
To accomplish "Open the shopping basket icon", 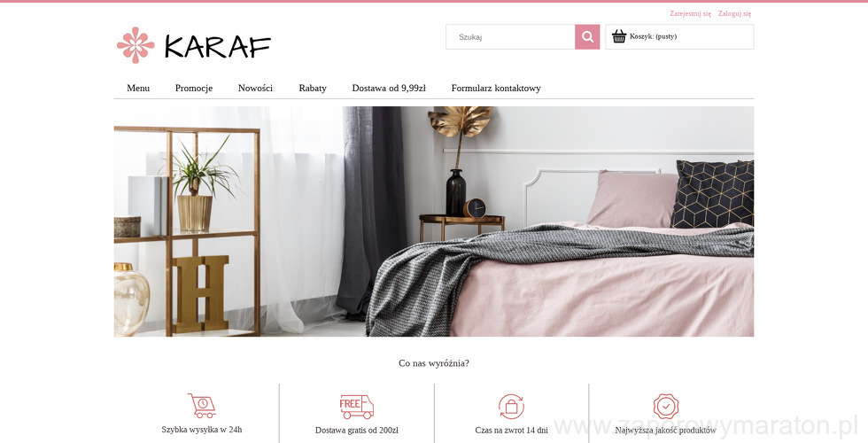I will pos(619,36).
